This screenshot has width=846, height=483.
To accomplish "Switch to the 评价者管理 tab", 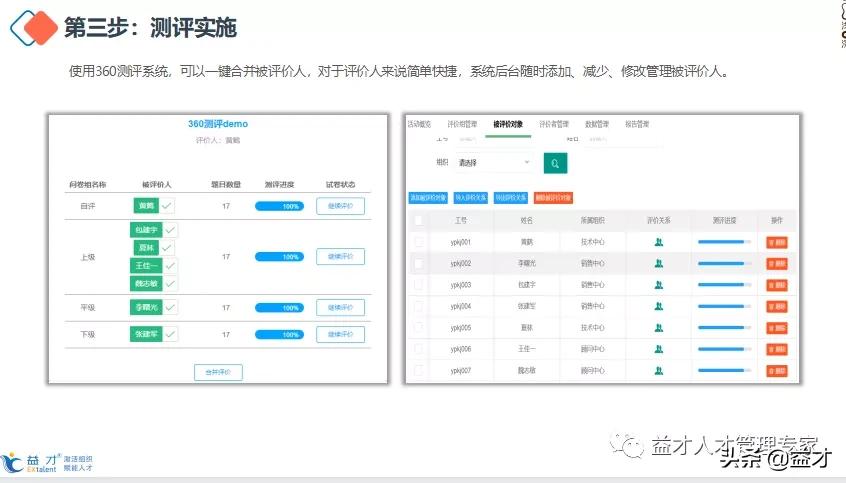I will [x=554, y=124].
